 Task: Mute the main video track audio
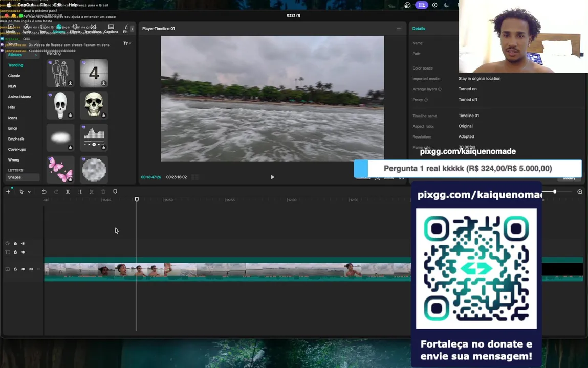tap(31, 269)
